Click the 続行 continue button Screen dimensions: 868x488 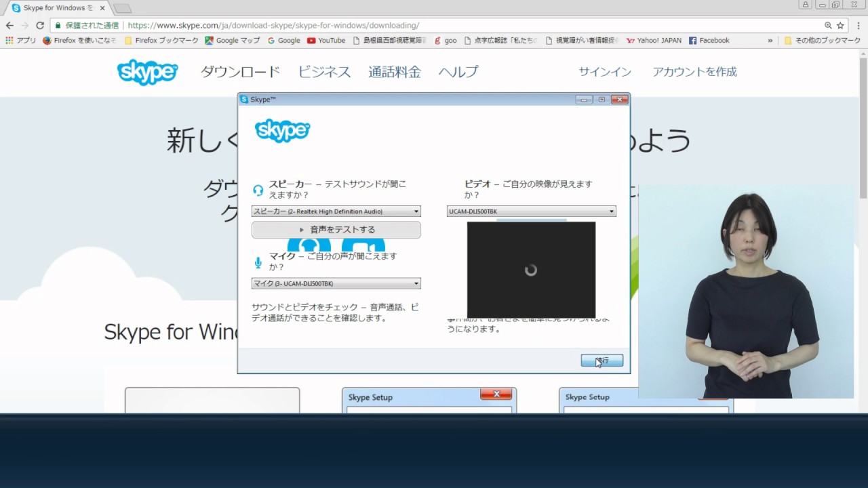pyautogui.click(x=602, y=361)
